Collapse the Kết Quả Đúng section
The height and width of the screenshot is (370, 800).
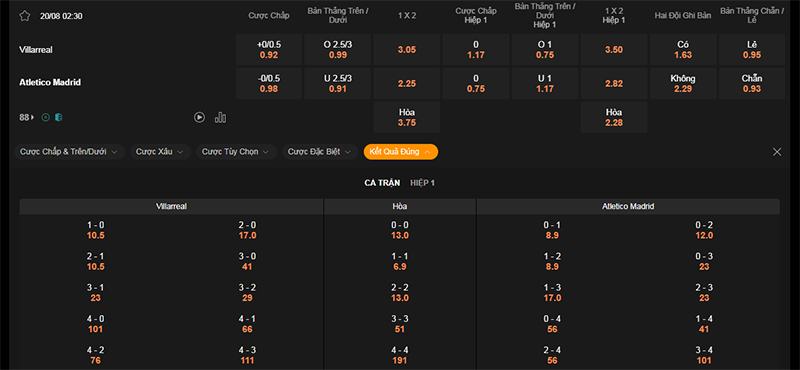pyautogui.click(x=401, y=152)
